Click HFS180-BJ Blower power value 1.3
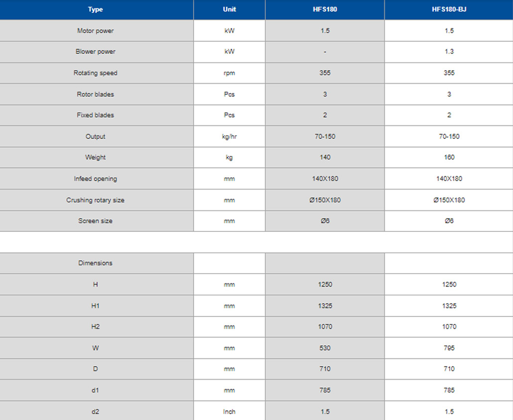The height and width of the screenshot is (420, 513). pyautogui.click(x=449, y=52)
